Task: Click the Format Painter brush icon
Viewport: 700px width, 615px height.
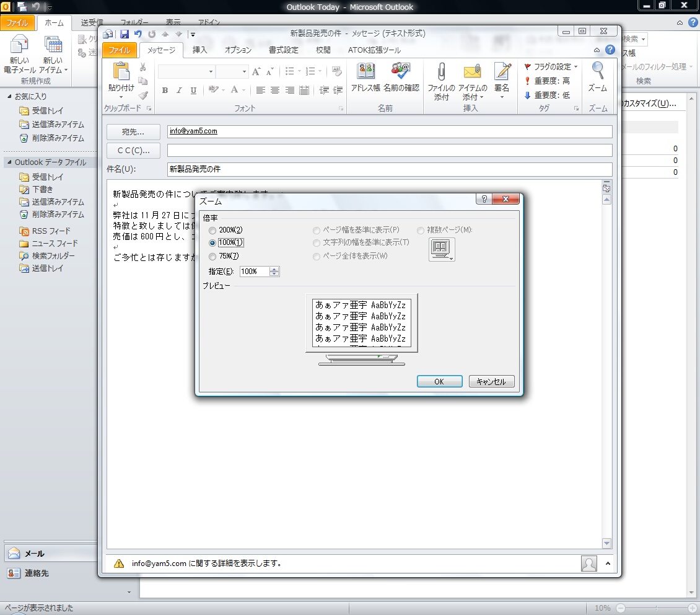Action: click(143, 95)
